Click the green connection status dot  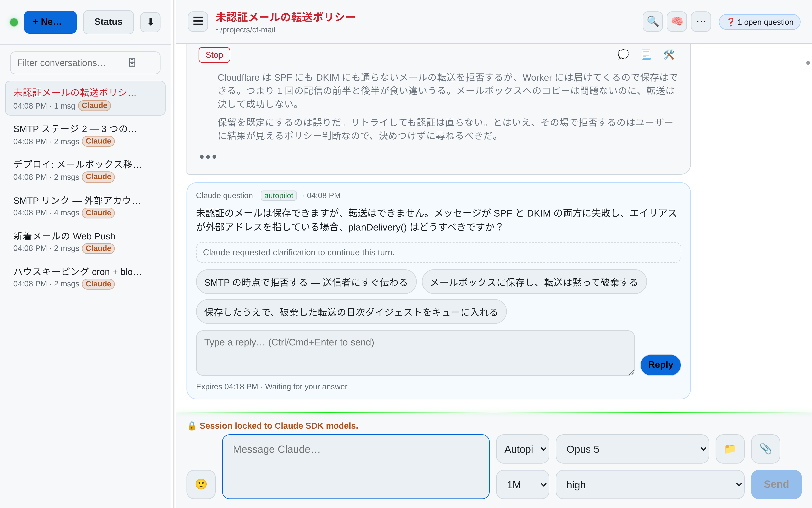pyautogui.click(x=14, y=22)
